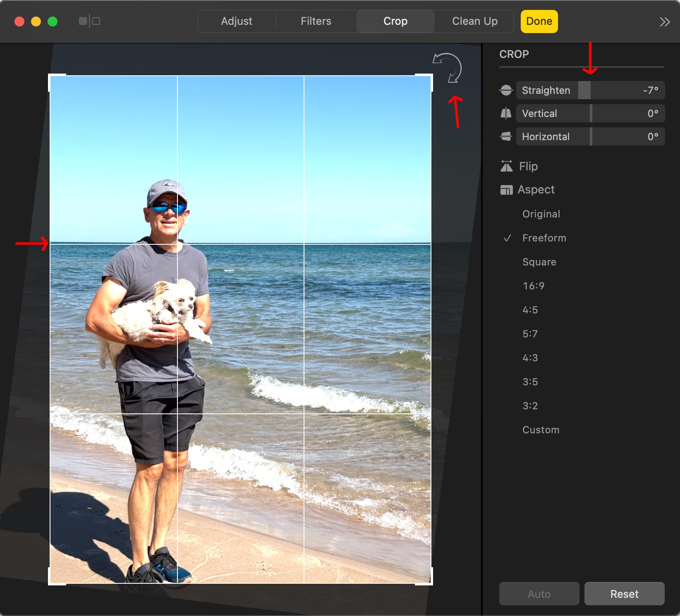Click the Horizontal perspective icon
Screen dimensions: 680x616
coord(506,136)
